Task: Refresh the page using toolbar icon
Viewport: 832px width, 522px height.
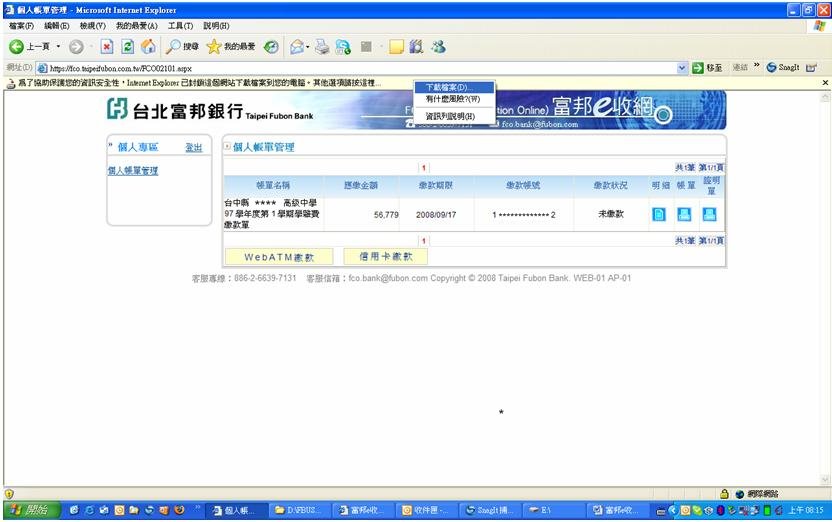Action: point(128,47)
